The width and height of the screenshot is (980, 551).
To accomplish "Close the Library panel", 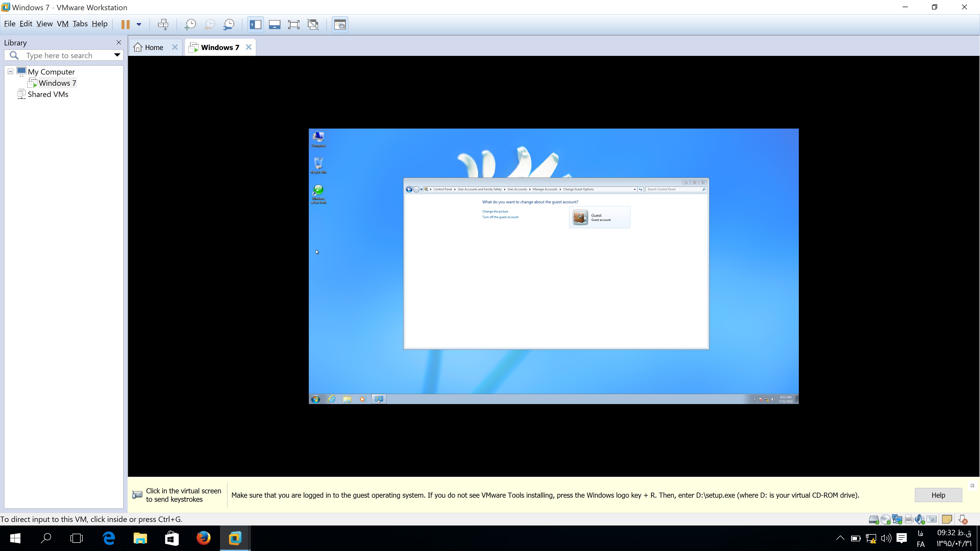I will coord(119,42).
